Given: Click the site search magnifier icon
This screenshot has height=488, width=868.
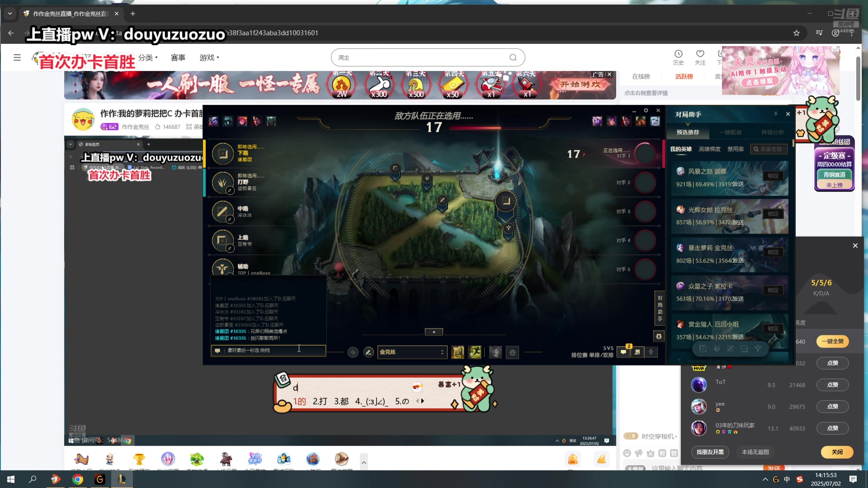Looking at the screenshot, I should (513, 57).
